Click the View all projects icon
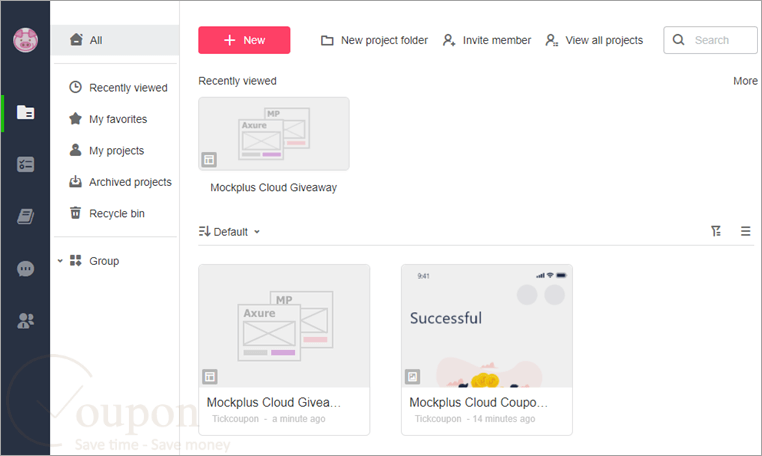The image size is (762, 456). pos(552,40)
